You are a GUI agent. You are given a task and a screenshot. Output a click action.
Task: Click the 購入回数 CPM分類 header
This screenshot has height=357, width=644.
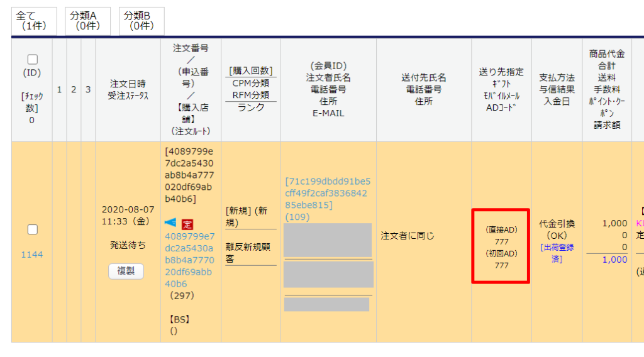tap(250, 89)
